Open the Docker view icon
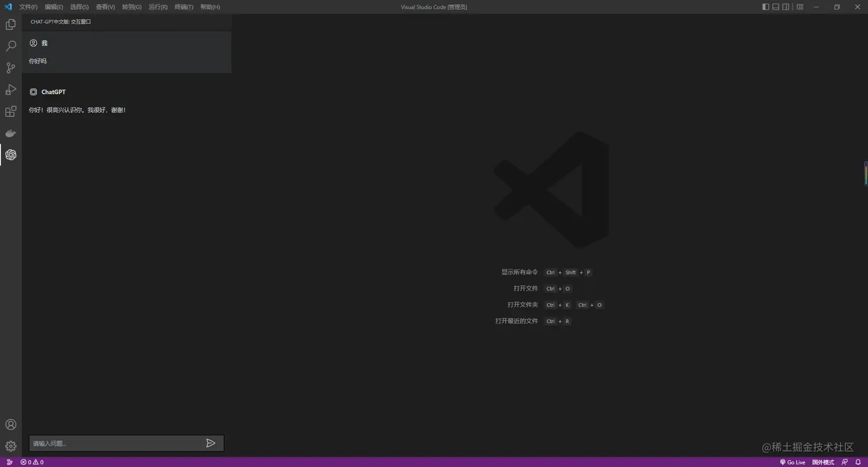The image size is (868, 467). 10,133
